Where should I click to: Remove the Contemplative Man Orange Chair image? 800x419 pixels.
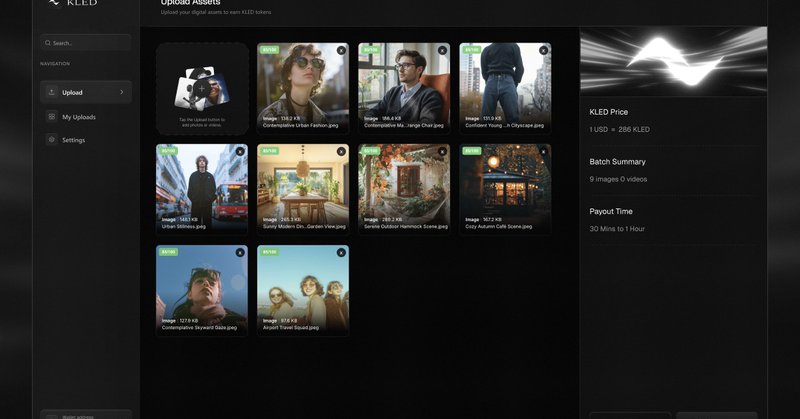442,51
